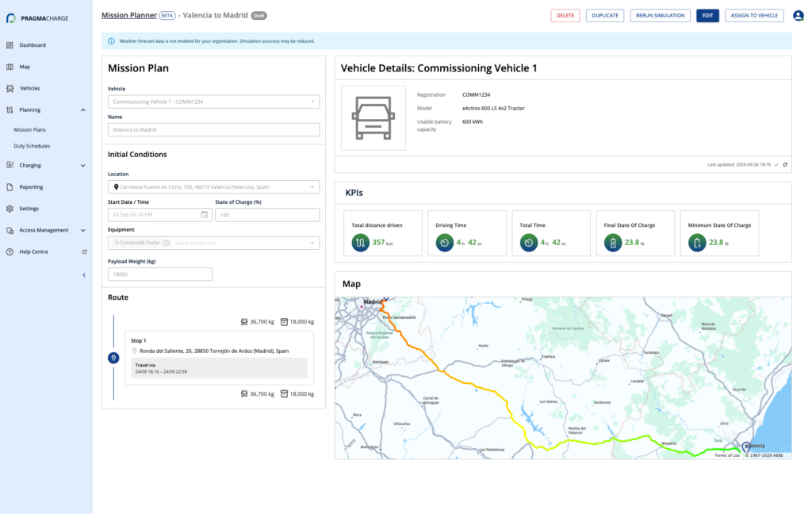Click Terms of use map link
Screen dimensions: 812x514
(727, 455)
